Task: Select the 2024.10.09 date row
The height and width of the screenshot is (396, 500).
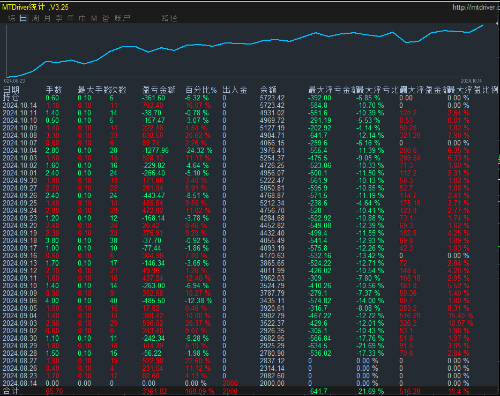Action: tap(20, 128)
